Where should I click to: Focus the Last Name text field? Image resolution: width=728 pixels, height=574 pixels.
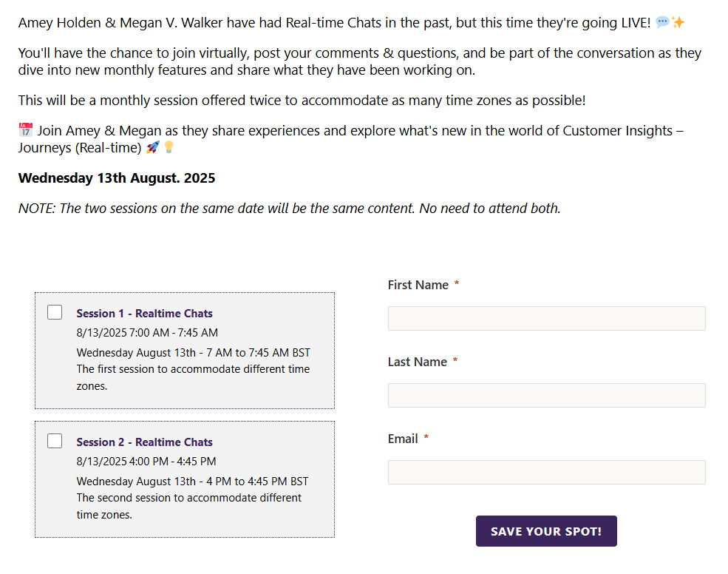click(x=546, y=395)
